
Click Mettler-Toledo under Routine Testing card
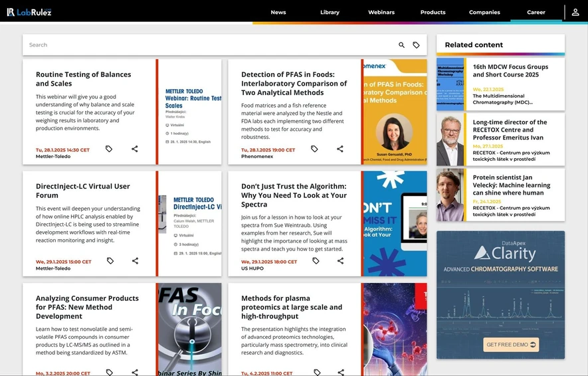(x=53, y=156)
